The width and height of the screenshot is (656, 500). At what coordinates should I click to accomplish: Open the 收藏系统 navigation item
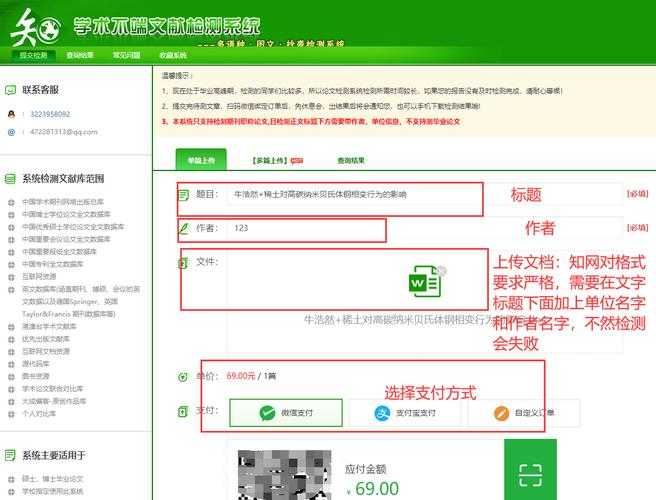pos(173,55)
